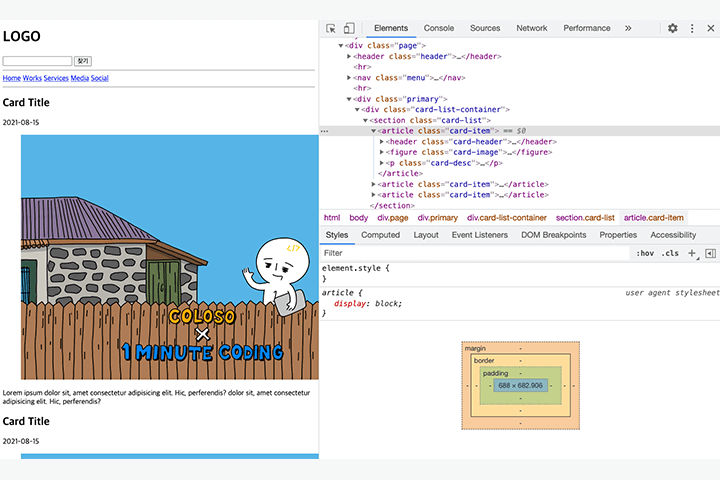Viewport: 720px width, 480px height.
Task: Click the search submit button beside the input
Action: [83, 61]
